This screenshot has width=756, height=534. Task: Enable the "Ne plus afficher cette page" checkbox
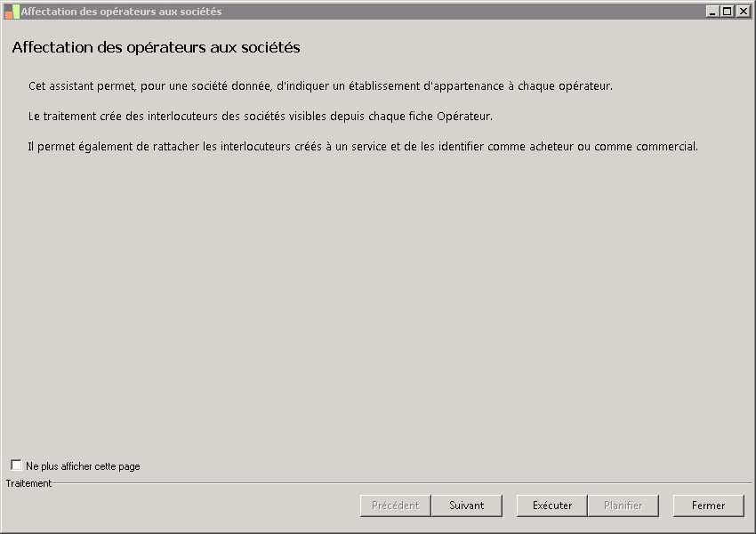point(16,465)
